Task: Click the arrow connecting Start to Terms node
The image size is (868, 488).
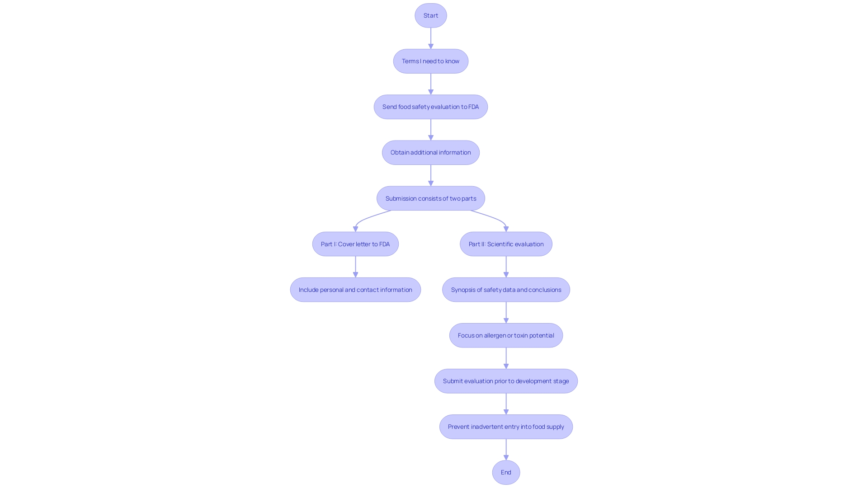Action: [430, 38]
